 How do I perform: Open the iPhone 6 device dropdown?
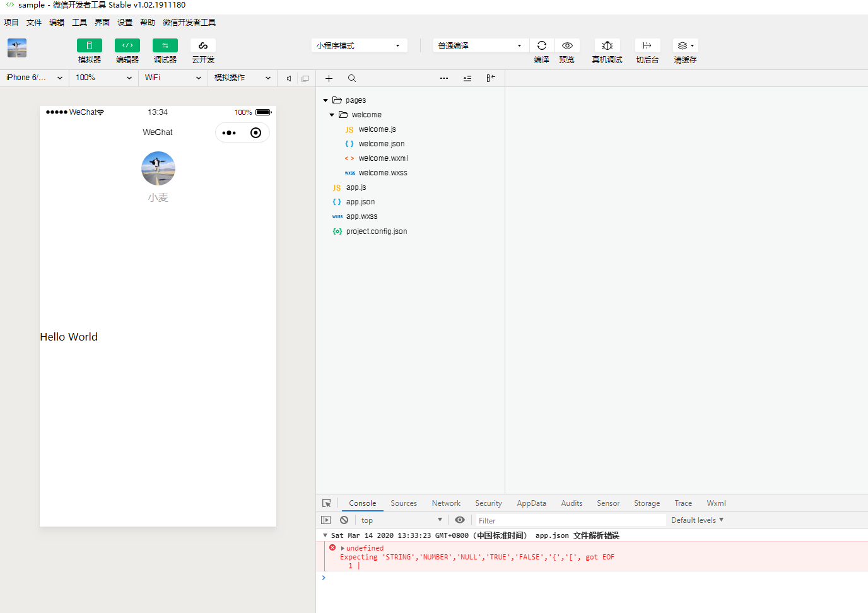34,78
